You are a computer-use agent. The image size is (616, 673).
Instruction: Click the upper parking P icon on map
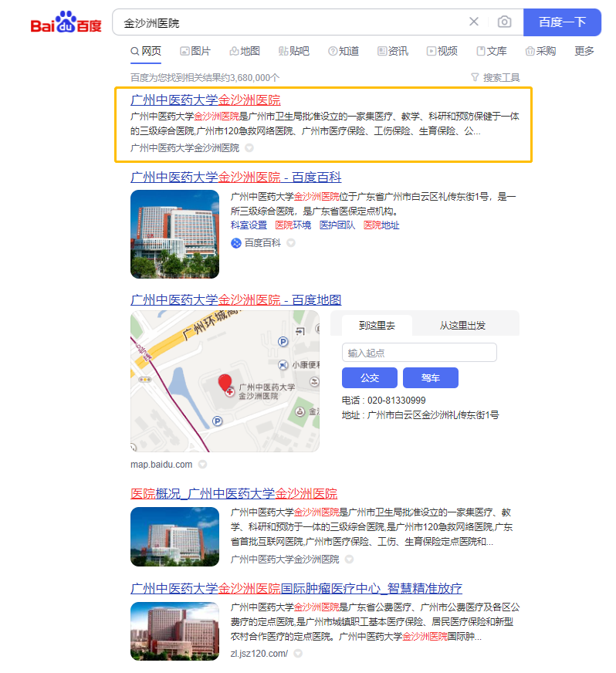283,342
